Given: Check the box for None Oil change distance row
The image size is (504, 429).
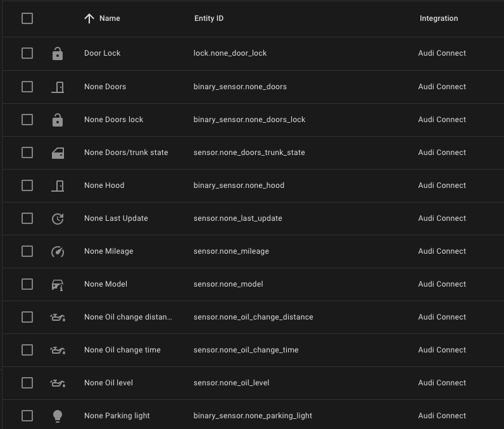Looking at the screenshot, I should pos(27,317).
